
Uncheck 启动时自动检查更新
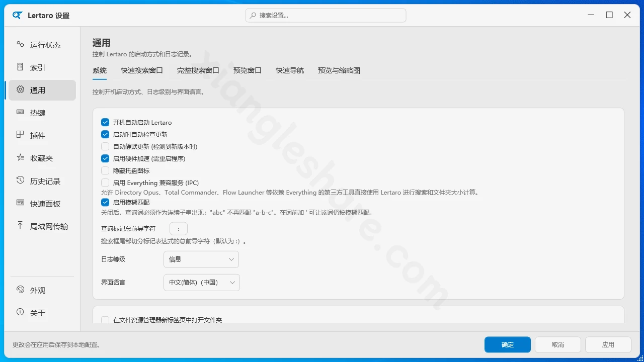(x=105, y=134)
